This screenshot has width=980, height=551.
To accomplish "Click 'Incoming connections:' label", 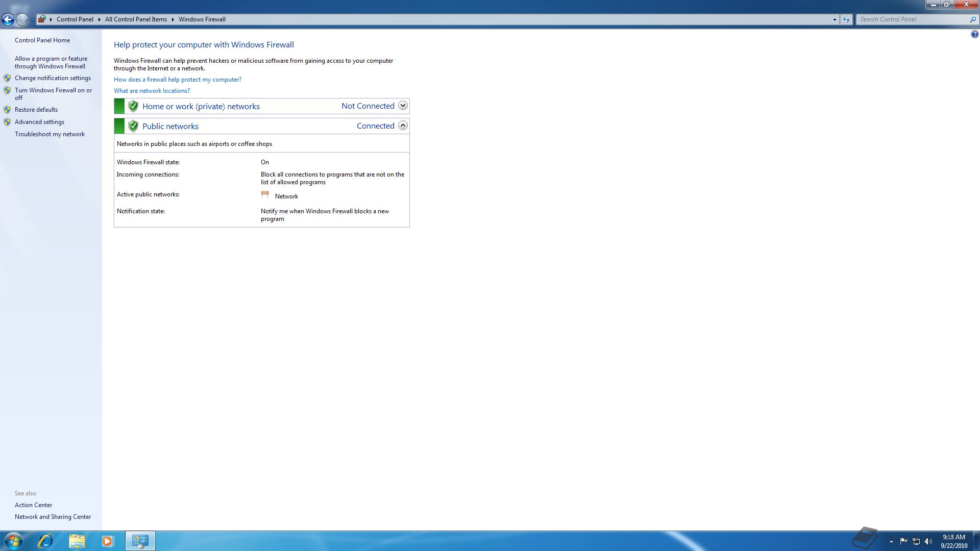I will coord(148,174).
